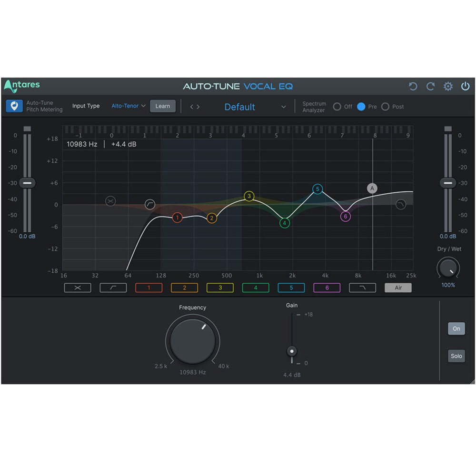The width and height of the screenshot is (476, 476).
Task: Select the high-pass filter band button
Action: pos(113,288)
